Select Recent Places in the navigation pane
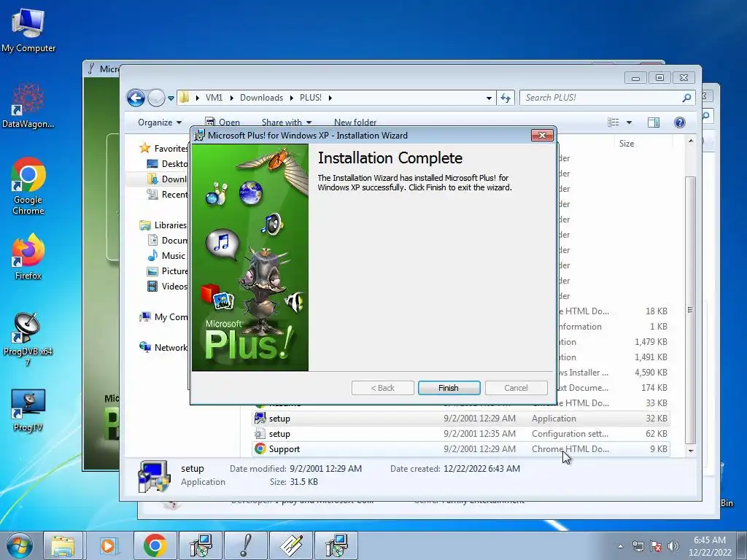Viewport: 747px width, 560px height. [169, 194]
